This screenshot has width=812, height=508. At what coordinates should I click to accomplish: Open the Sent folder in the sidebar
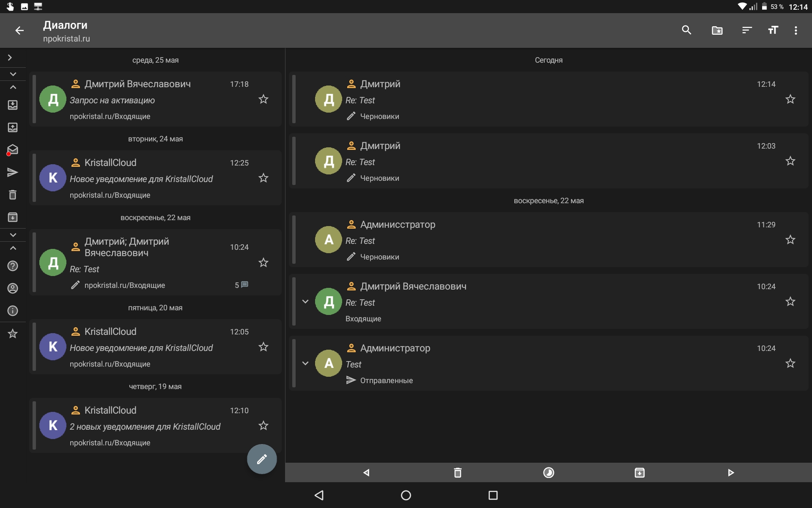click(13, 172)
